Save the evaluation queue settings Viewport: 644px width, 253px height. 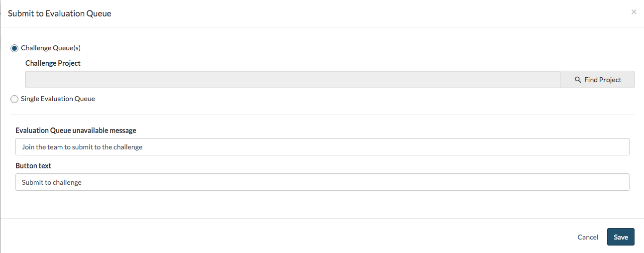[x=621, y=237]
